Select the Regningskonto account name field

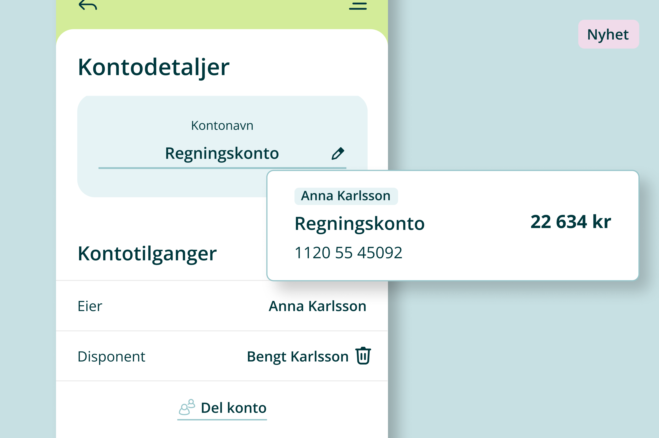222,154
